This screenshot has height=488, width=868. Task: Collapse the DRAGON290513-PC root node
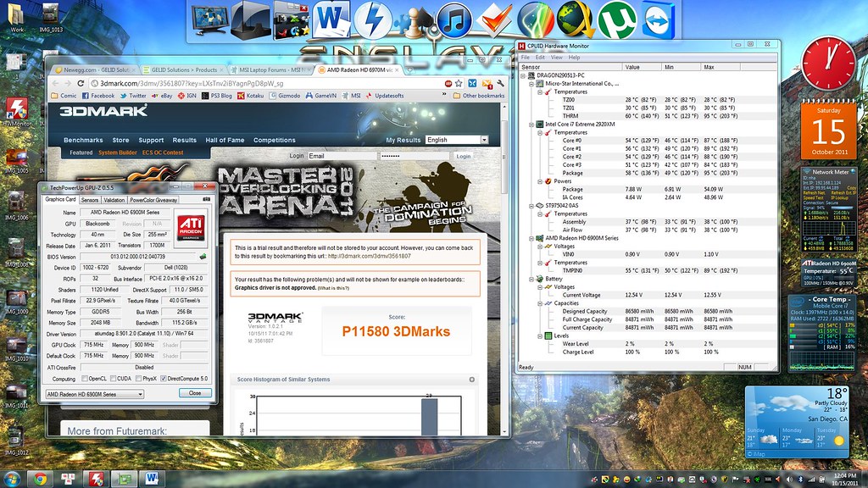point(523,75)
